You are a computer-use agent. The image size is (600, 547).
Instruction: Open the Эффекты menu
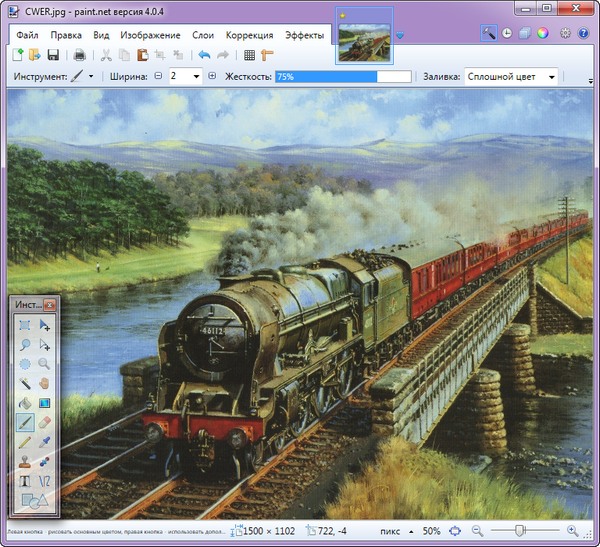[x=305, y=35]
